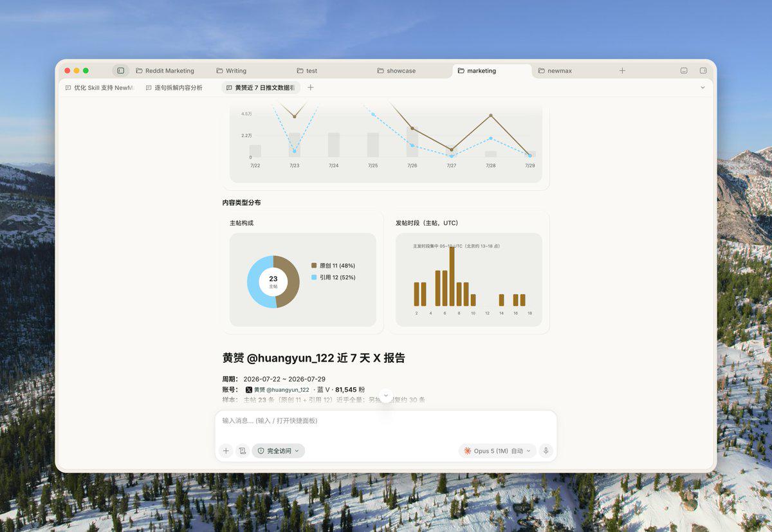This screenshot has width=772, height=532.
Task: Select the marketing workspace tab
Action: pos(492,71)
